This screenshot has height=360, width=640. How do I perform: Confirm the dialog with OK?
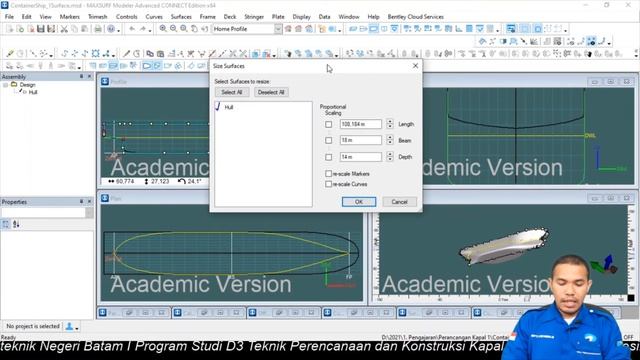(359, 202)
